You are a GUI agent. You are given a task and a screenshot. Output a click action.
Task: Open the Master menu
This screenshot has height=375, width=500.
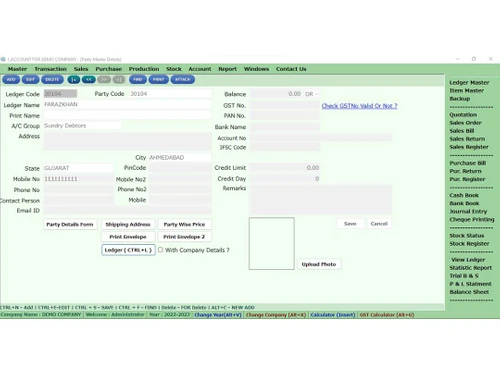point(17,69)
